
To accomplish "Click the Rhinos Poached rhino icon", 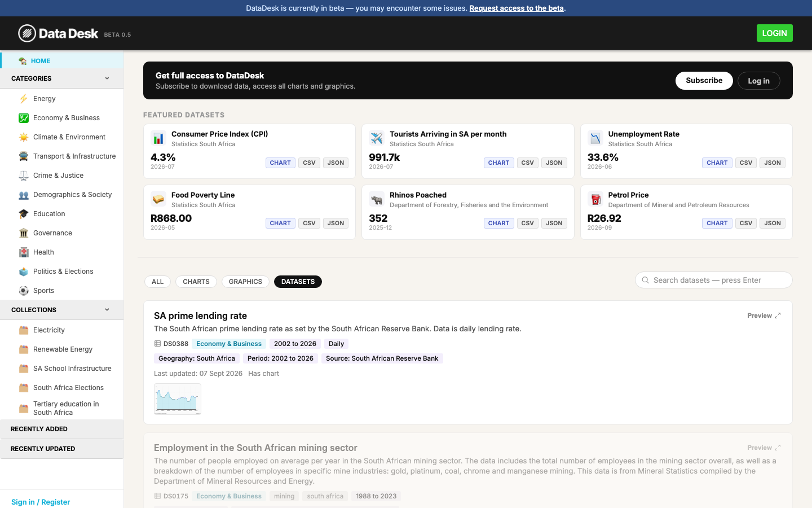I will [x=377, y=199].
